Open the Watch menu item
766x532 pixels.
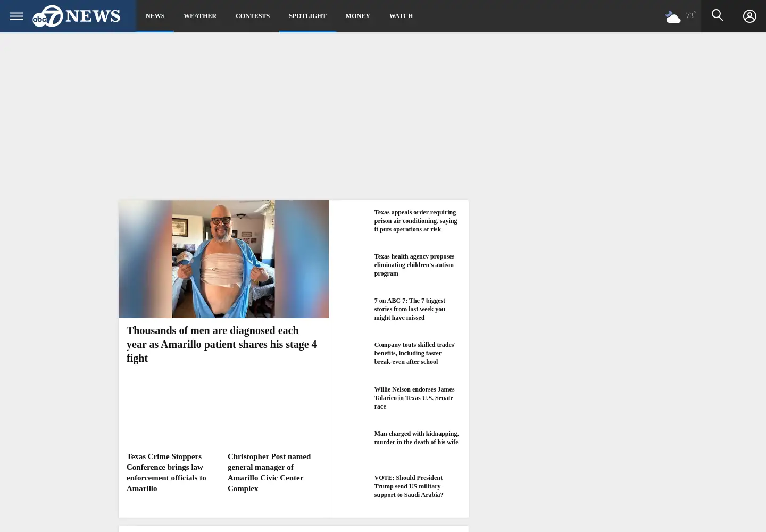pos(401,16)
